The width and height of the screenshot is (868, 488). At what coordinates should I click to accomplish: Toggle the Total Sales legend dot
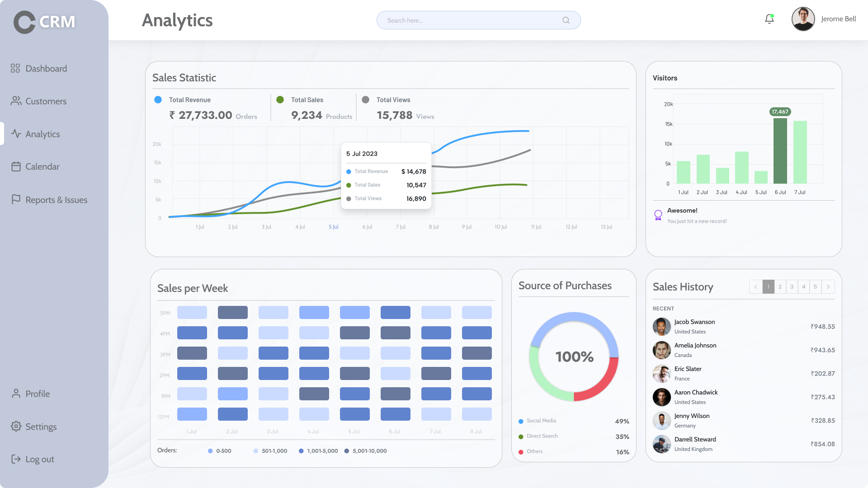coord(280,99)
